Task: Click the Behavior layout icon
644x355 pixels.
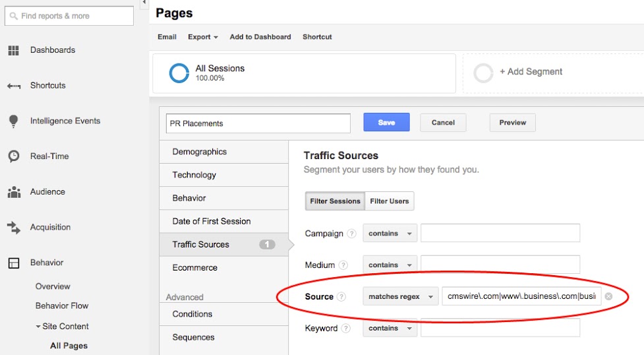Action: click(x=13, y=263)
